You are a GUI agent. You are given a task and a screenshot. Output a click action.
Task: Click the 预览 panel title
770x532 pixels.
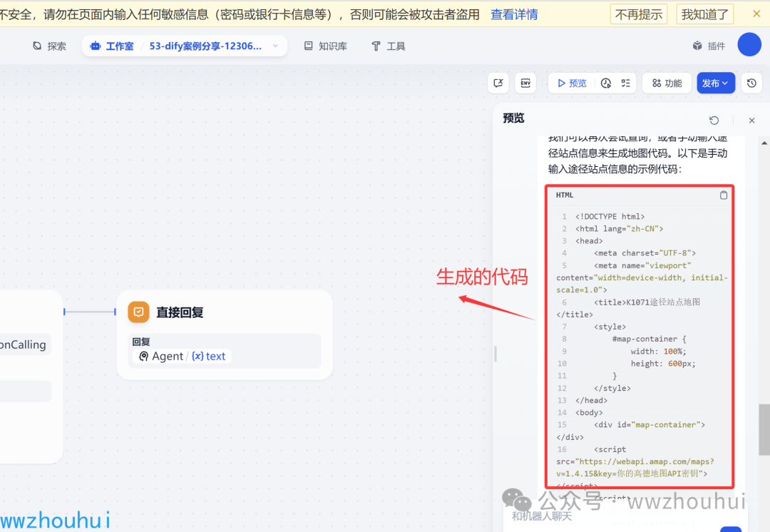coord(513,118)
